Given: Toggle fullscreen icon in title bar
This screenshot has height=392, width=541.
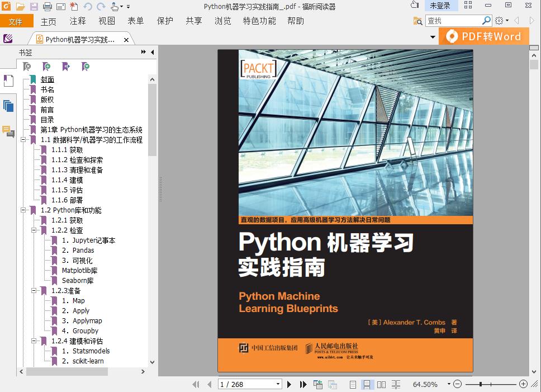Looking at the screenshot, I should (x=468, y=5).
